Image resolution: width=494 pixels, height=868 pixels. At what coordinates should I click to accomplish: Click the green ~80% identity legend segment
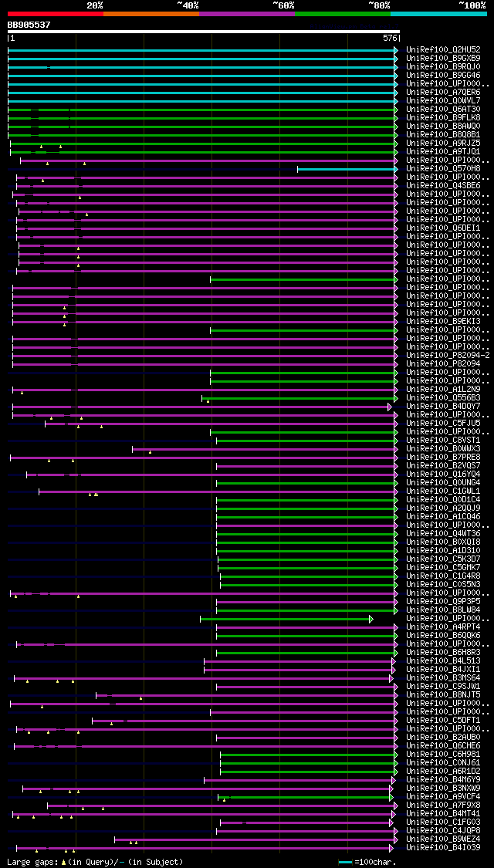point(343,13)
